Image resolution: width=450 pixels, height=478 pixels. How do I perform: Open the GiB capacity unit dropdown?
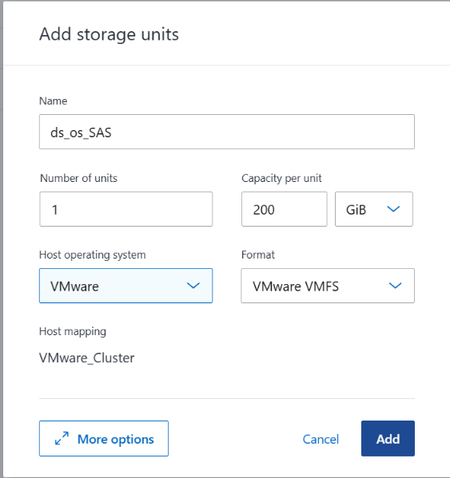[x=374, y=209]
